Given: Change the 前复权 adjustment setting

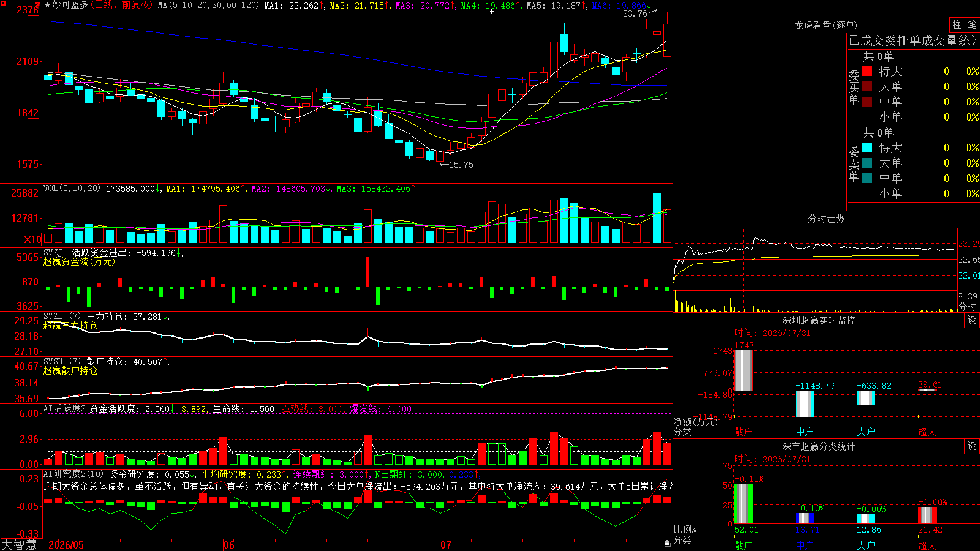Looking at the screenshot, I should click(x=135, y=5).
